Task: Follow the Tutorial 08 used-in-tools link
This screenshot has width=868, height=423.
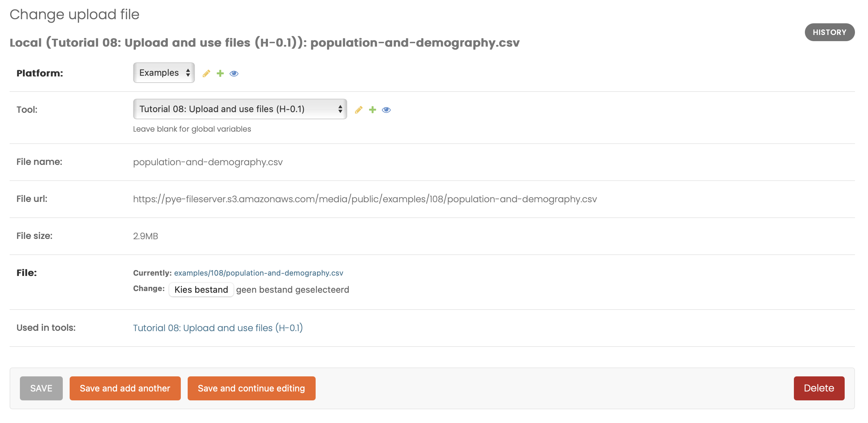Action: pos(218,328)
